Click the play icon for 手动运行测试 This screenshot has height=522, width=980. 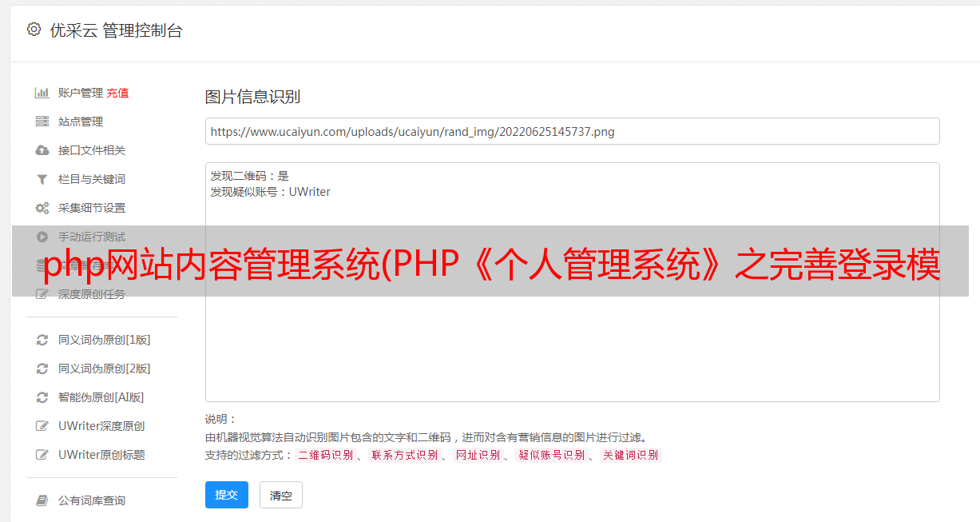(42, 237)
